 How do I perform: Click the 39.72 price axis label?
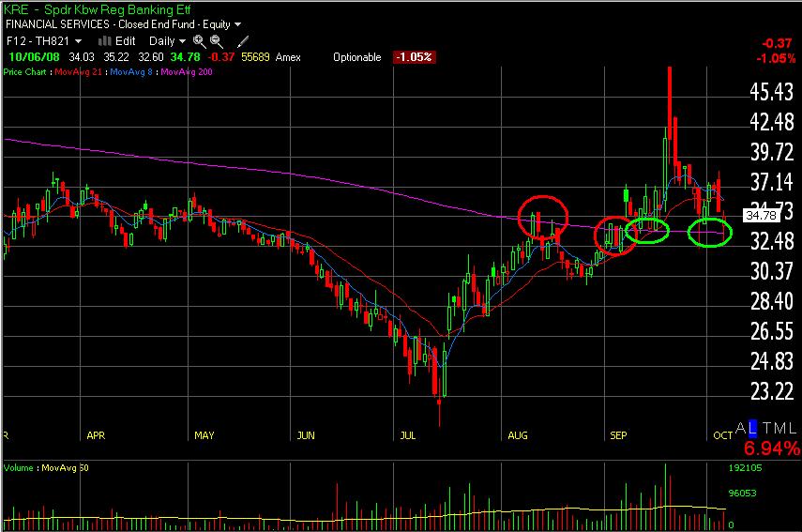pos(771,152)
